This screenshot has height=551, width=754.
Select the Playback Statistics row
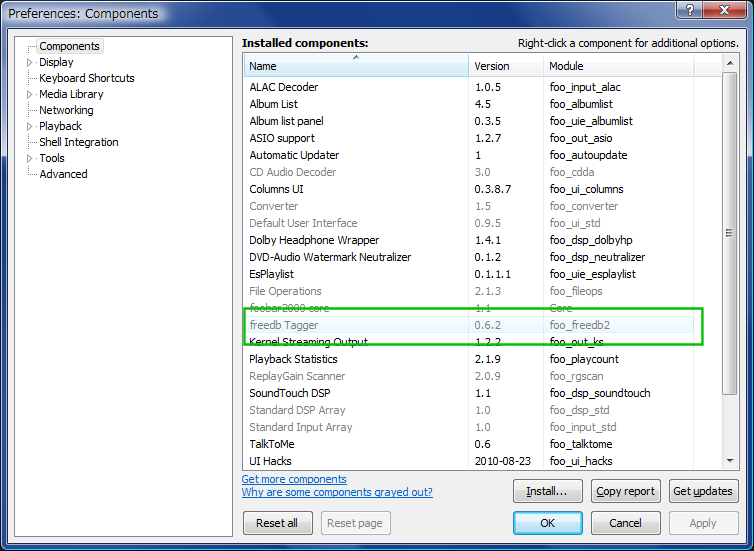[x=469, y=359]
